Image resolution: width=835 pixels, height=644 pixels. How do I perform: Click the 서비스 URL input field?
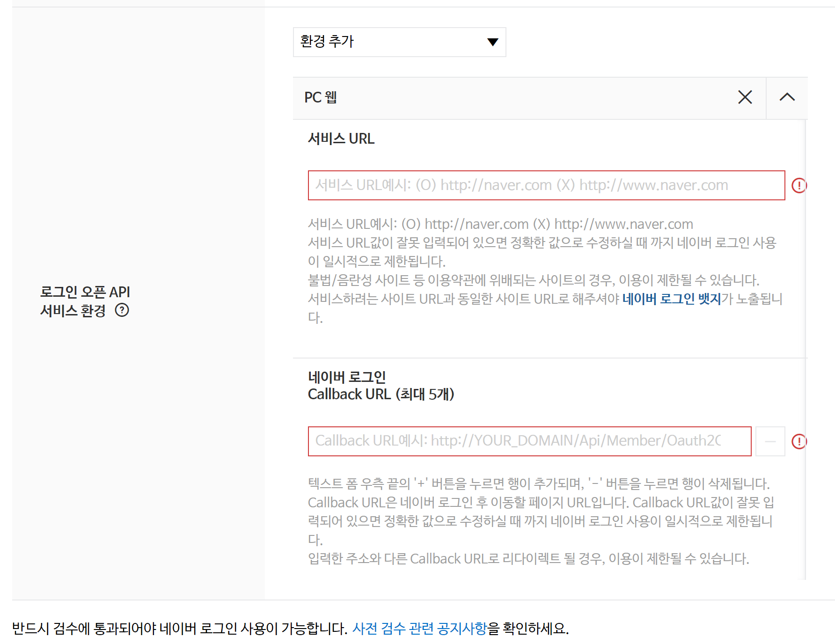(546, 185)
